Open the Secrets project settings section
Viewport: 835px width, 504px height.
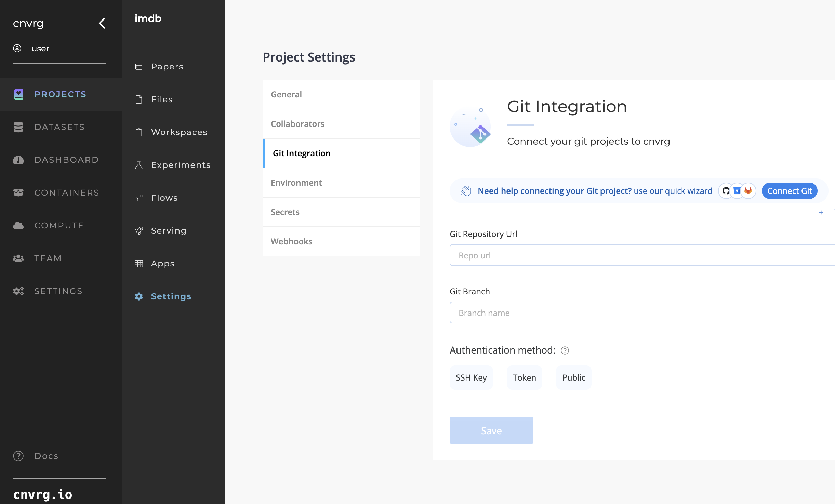(x=285, y=212)
